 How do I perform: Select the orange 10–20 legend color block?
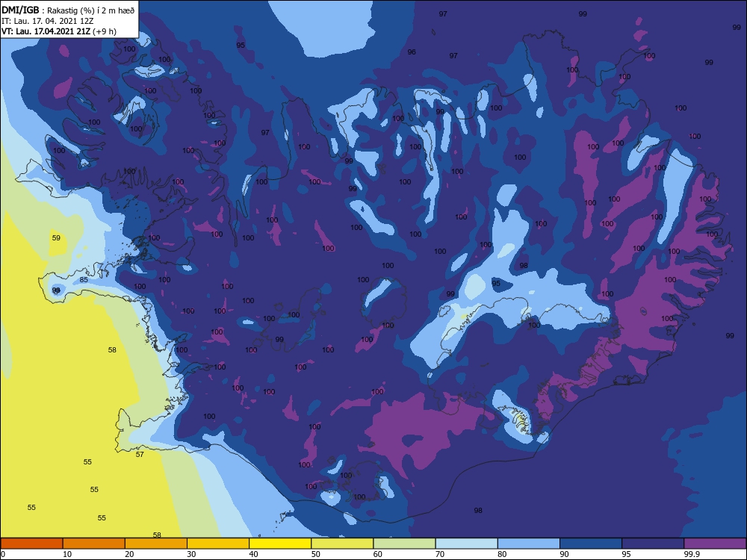(94, 544)
